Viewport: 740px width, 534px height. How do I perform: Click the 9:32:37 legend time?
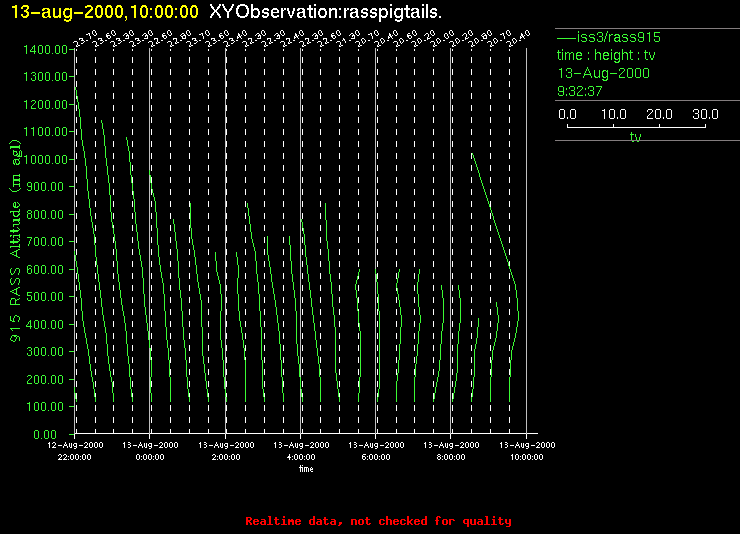click(x=579, y=91)
